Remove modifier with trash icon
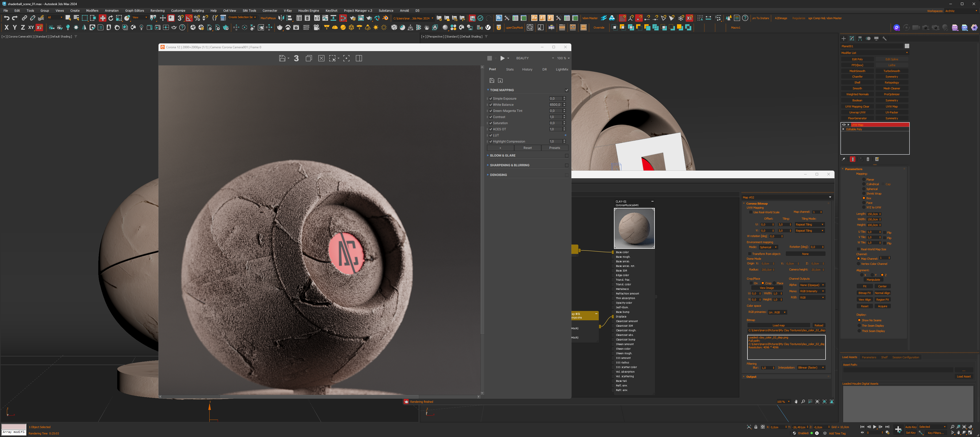The image size is (980, 437). [x=868, y=159]
